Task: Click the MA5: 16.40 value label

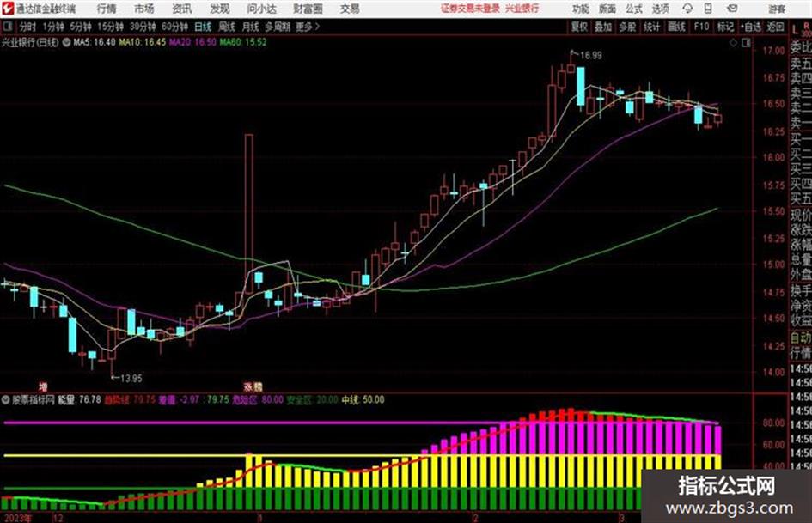Action: (95, 42)
